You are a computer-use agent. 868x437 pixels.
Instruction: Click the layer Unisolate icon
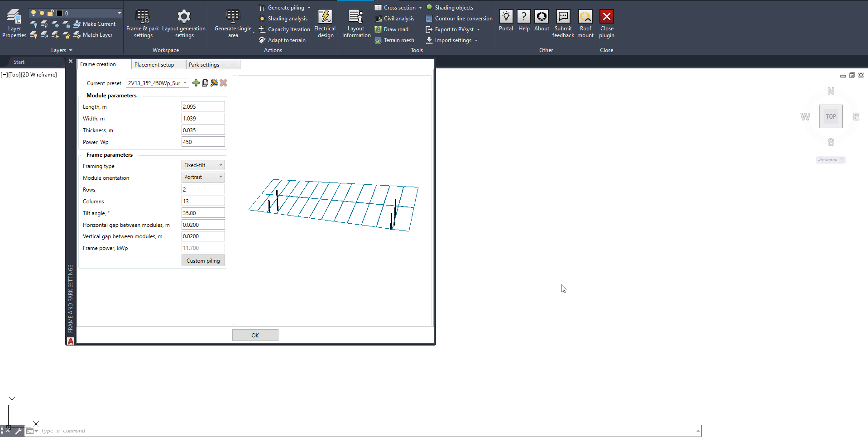(44, 35)
